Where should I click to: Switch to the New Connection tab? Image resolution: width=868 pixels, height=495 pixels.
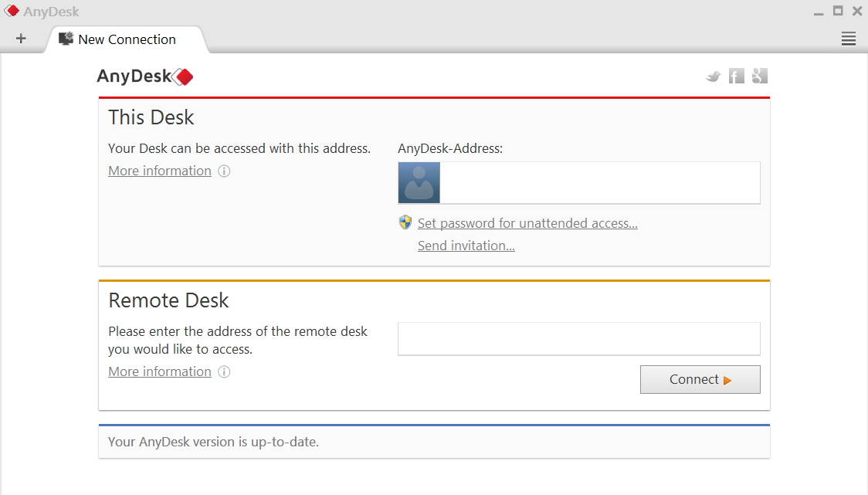point(127,39)
